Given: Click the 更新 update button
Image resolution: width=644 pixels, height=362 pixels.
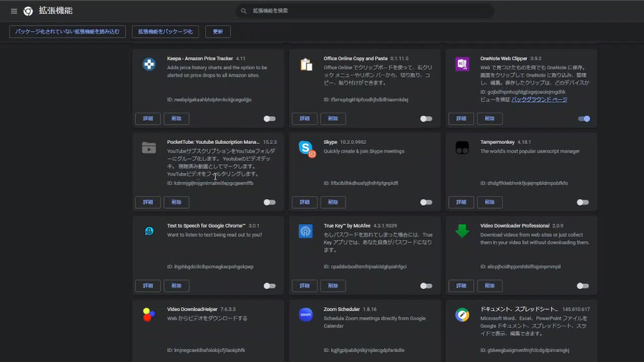Looking at the screenshot, I should 217,32.
